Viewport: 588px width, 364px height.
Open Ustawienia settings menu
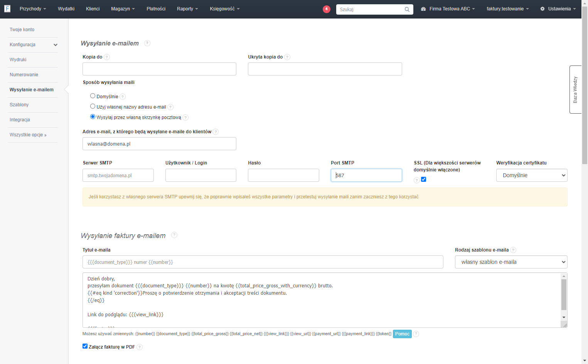(x=558, y=9)
